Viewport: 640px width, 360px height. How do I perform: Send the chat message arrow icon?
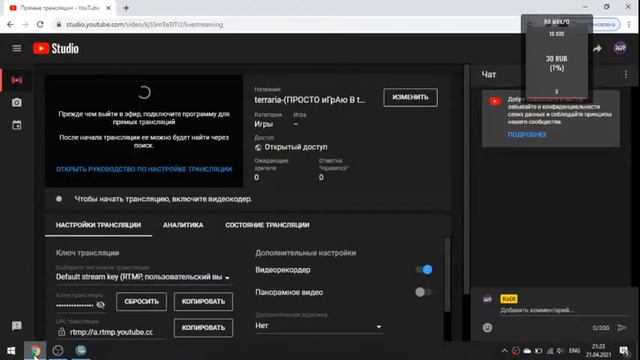(622, 327)
